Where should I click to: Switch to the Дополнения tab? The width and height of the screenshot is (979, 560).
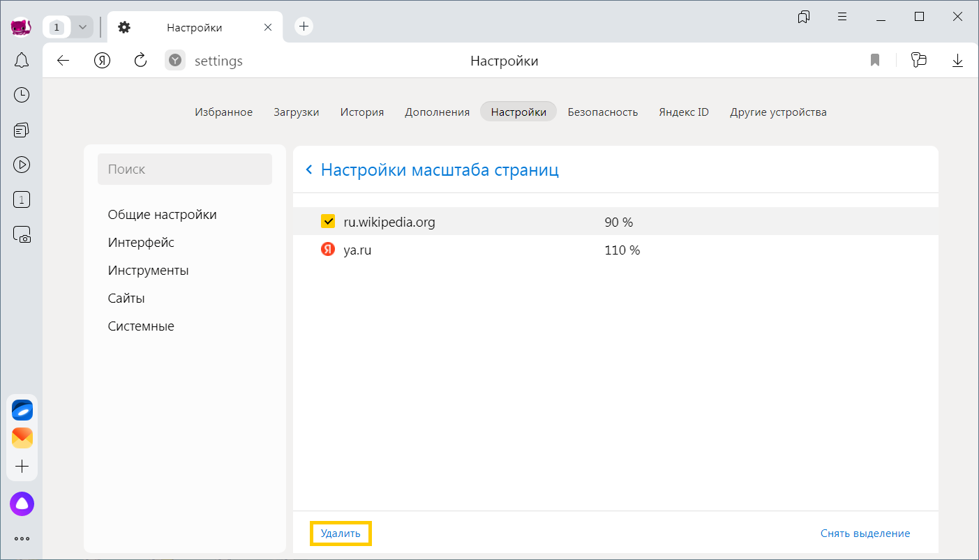point(437,112)
